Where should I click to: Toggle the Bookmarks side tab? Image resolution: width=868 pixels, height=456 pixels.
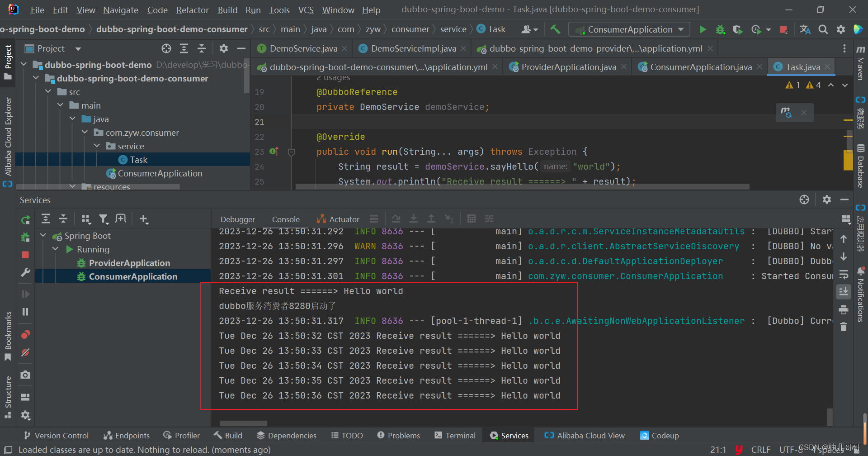[x=8, y=335]
